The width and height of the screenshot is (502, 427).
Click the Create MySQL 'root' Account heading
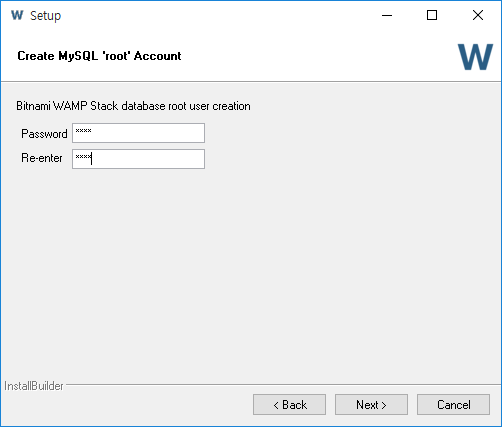(x=99, y=56)
